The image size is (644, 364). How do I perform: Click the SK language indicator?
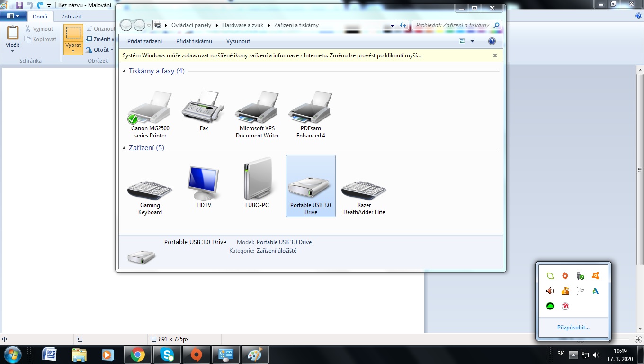[x=561, y=354]
